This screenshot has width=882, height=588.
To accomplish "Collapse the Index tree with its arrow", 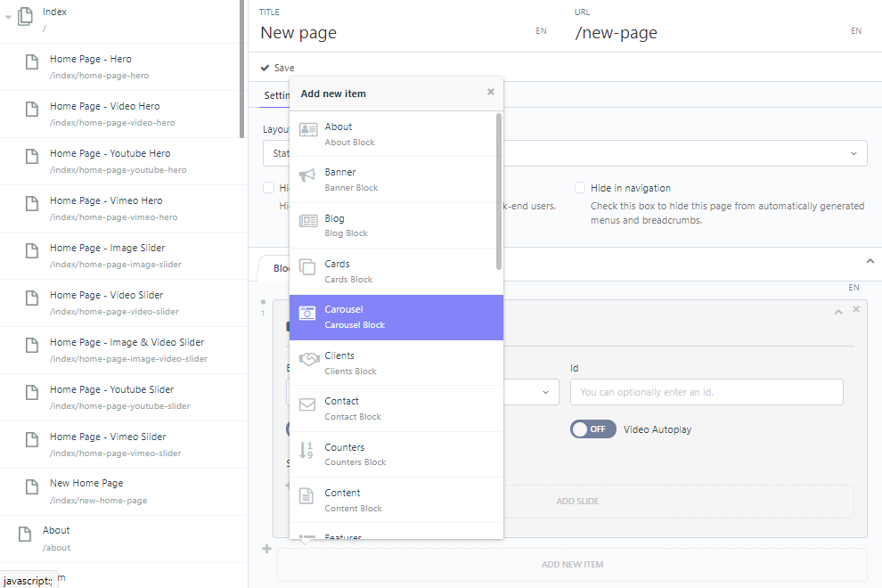I will (x=8, y=17).
